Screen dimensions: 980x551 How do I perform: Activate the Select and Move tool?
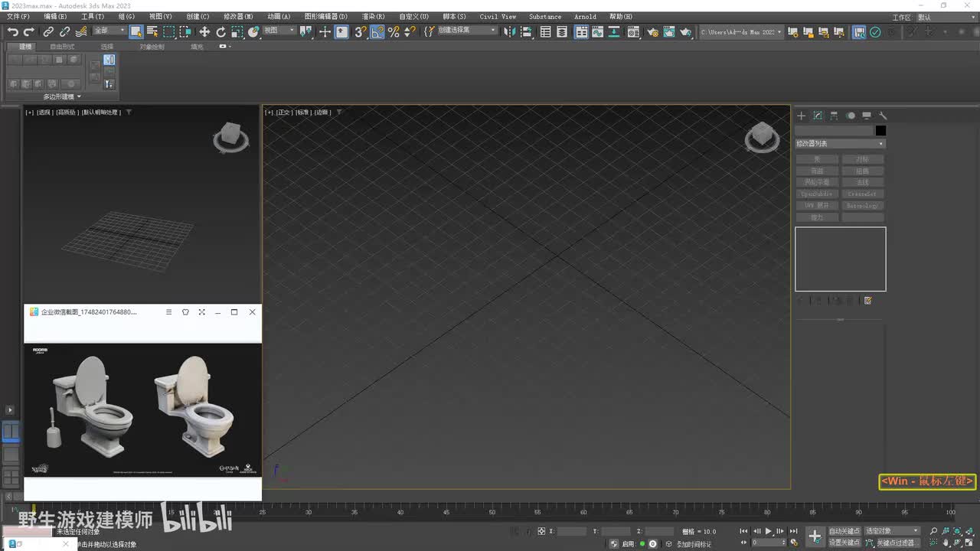click(x=204, y=32)
